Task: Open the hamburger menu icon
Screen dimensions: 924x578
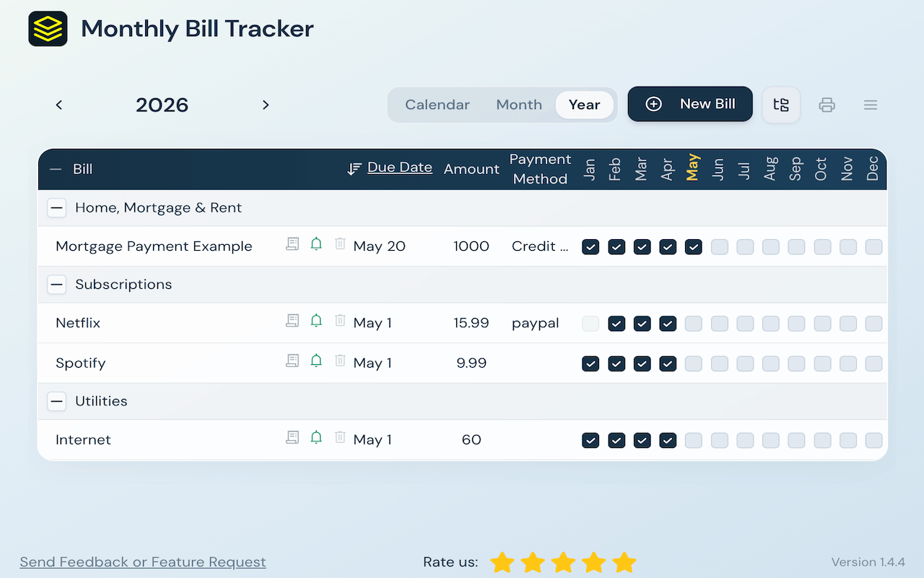Action: click(871, 105)
